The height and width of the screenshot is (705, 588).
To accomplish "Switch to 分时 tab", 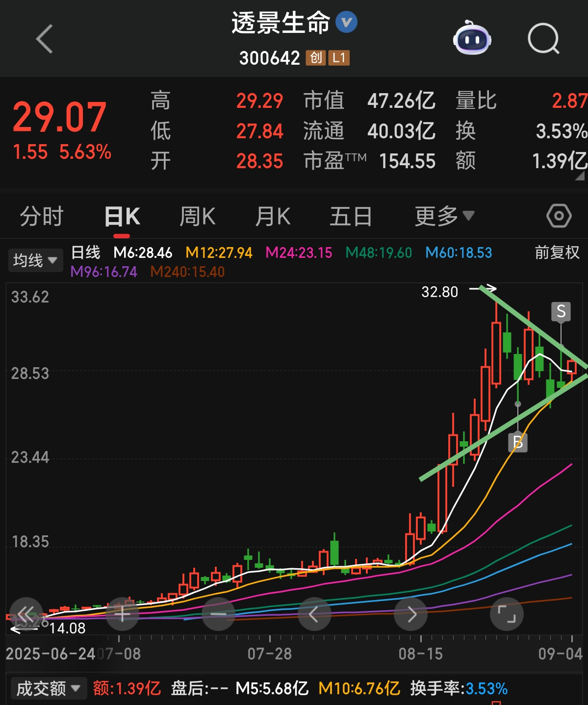I will coord(42,216).
